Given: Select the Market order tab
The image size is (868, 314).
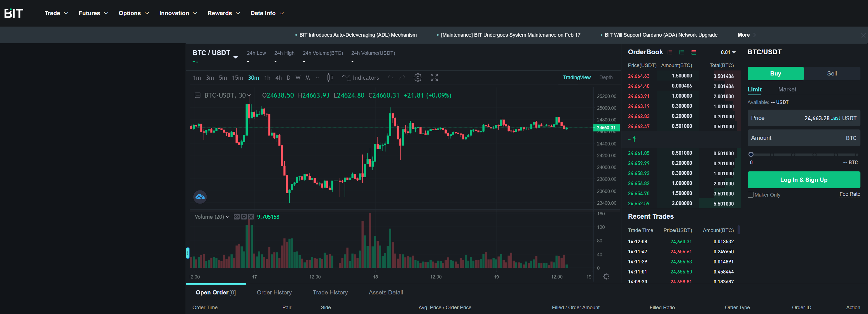Looking at the screenshot, I should point(787,89).
